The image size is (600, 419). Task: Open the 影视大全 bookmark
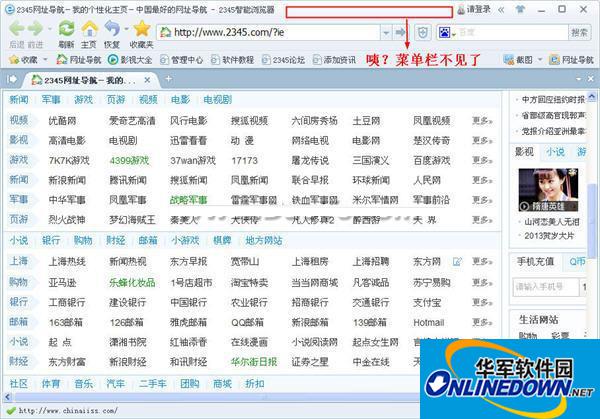pyautogui.click(x=130, y=60)
